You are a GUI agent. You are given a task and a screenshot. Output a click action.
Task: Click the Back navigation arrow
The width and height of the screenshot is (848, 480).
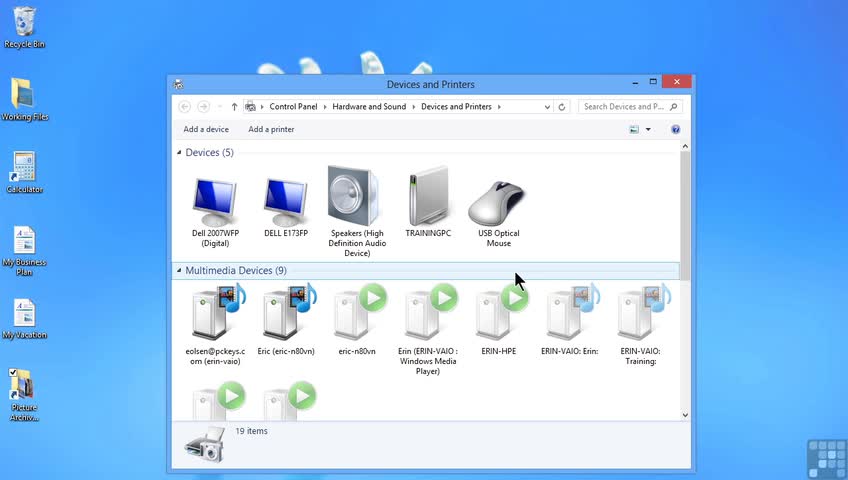click(184, 106)
